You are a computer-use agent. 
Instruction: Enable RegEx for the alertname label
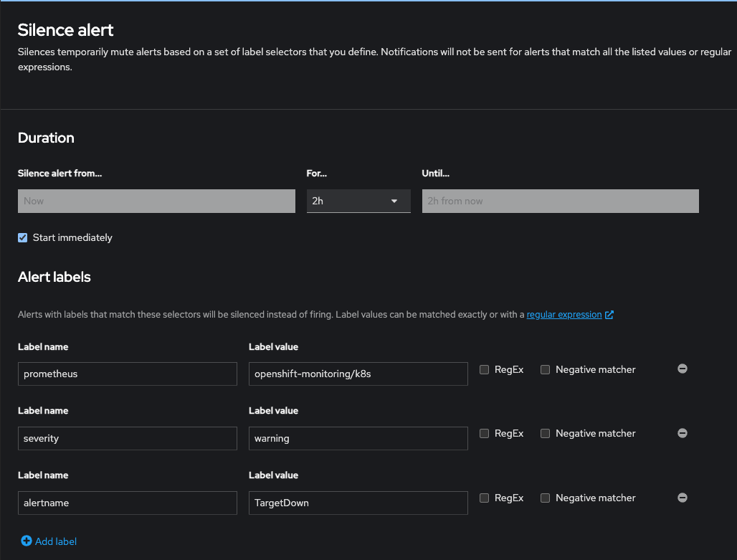point(485,498)
